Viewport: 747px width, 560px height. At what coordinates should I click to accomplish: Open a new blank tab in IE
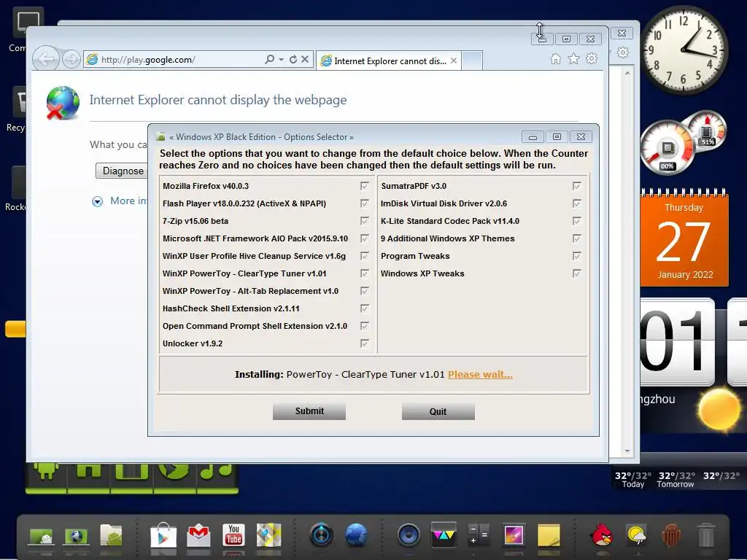point(472,61)
